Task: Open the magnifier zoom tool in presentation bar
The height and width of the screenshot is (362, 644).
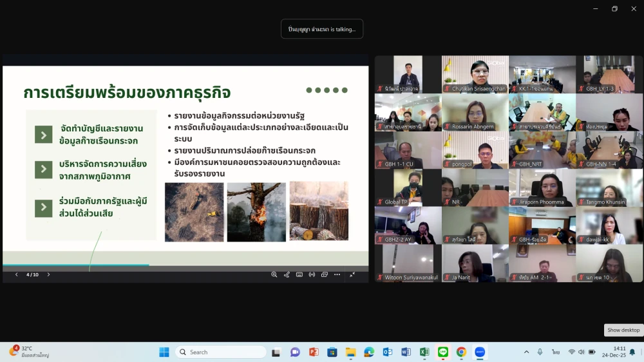Action: click(x=274, y=274)
